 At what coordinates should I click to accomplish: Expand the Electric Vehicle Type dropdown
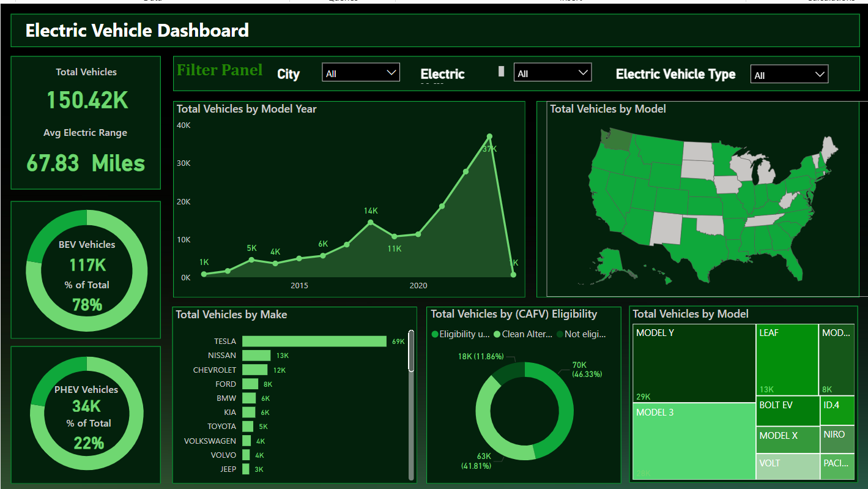[x=789, y=75]
